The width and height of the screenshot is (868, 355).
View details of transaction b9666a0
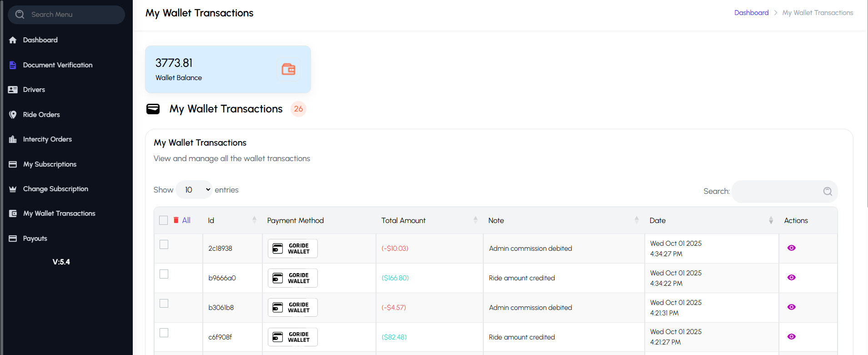pos(791,278)
